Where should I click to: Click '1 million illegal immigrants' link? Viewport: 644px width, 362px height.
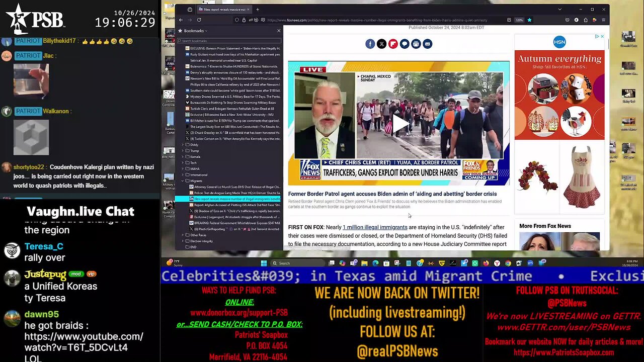(x=375, y=227)
